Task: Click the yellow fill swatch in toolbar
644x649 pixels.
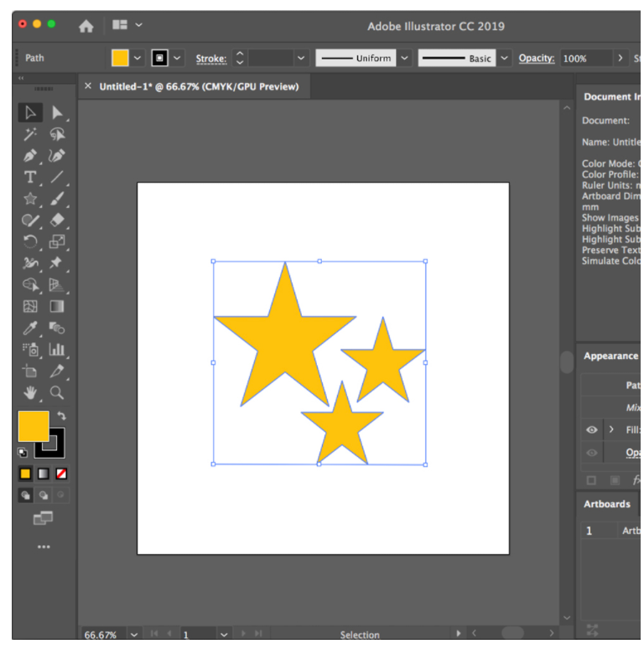Action: tap(34, 425)
